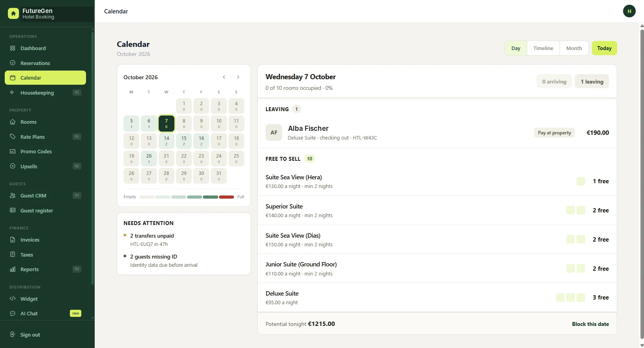Open the Superior Suite availability row
This screenshot has width=644, height=348.
(x=437, y=210)
